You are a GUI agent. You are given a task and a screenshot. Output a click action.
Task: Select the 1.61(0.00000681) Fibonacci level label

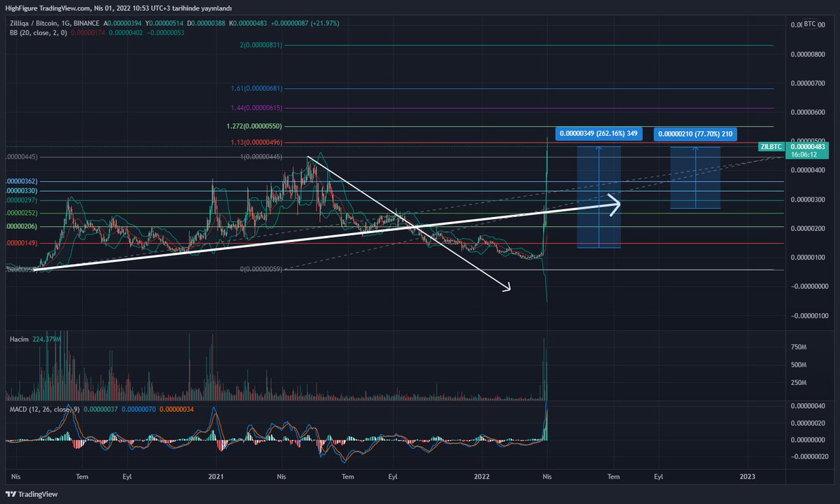[x=257, y=87]
